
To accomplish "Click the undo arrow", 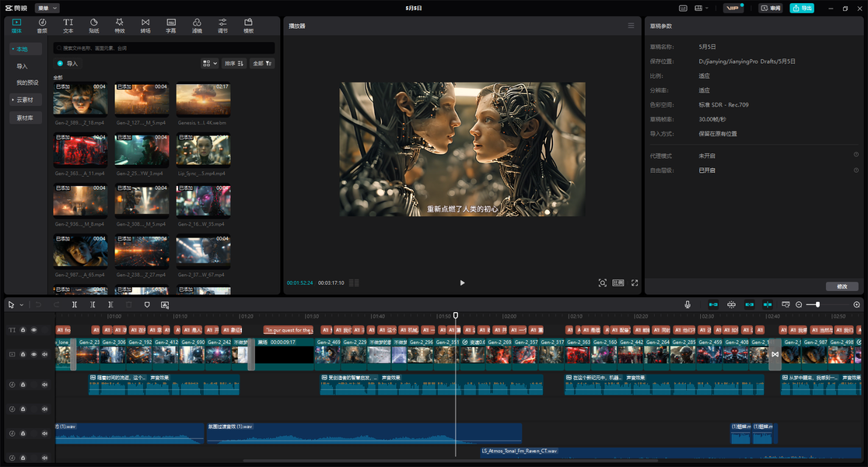I will pyautogui.click(x=38, y=304).
